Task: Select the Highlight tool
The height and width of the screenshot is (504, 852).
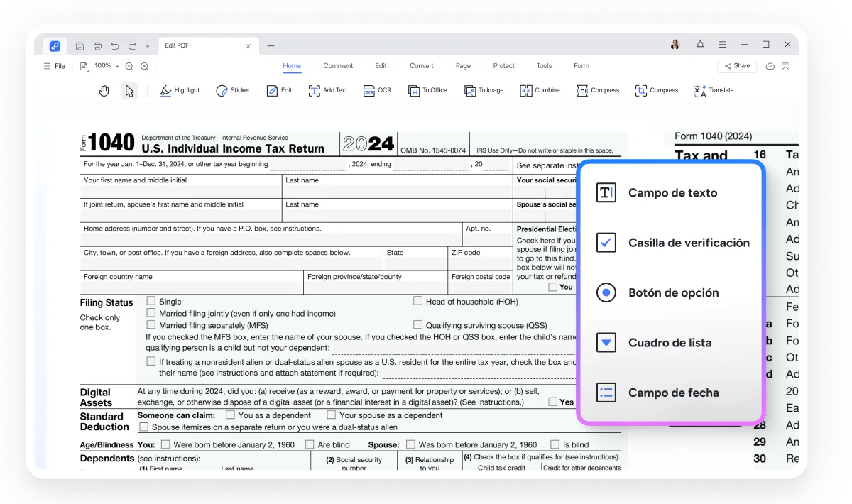Action: pyautogui.click(x=179, y=90)
